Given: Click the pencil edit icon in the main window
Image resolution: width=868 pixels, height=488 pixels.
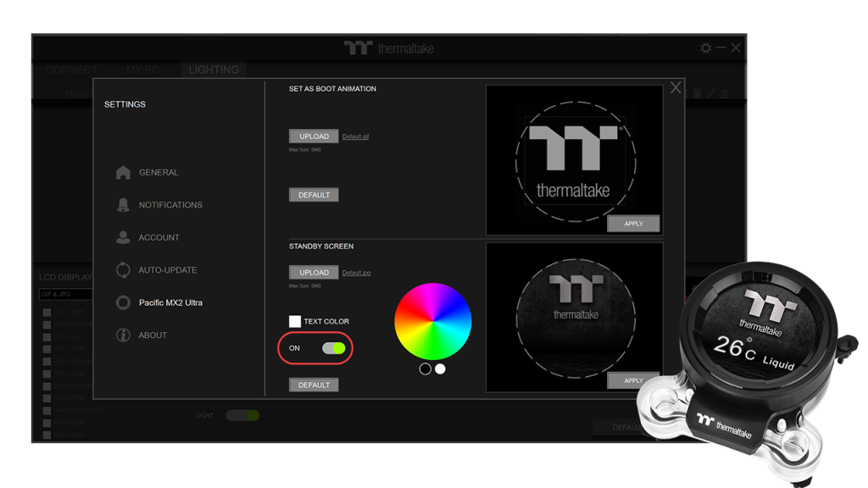Looking at the screenshot, I should 711,93.
